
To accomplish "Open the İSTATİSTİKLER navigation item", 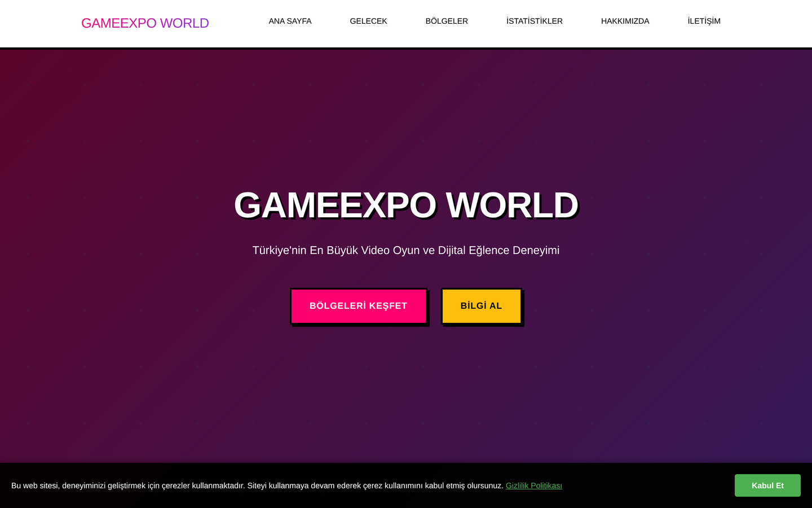I will (535, 21).
